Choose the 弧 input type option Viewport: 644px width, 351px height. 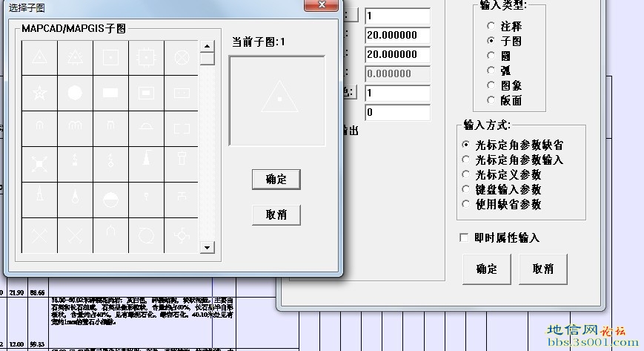pyautogui.click(x=491, y=70)
